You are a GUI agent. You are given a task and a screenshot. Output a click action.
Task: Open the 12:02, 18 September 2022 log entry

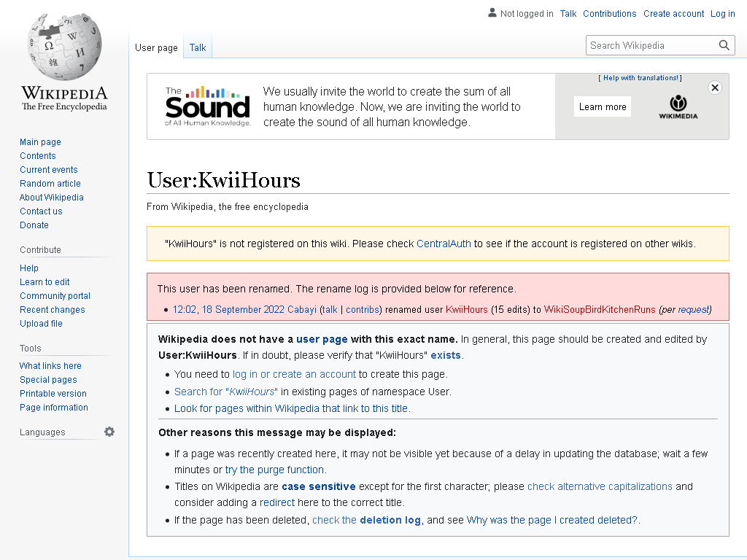(x=228, y=309)
